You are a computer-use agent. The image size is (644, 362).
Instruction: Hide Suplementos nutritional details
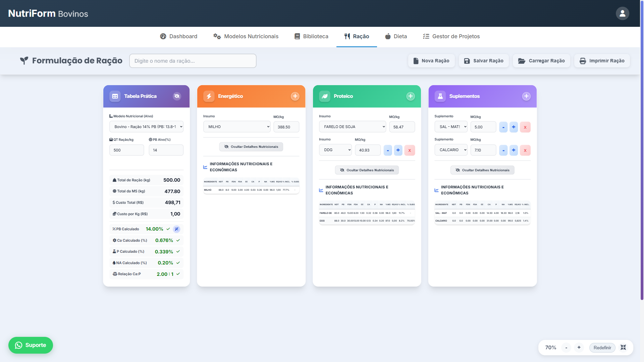point(482,170)
